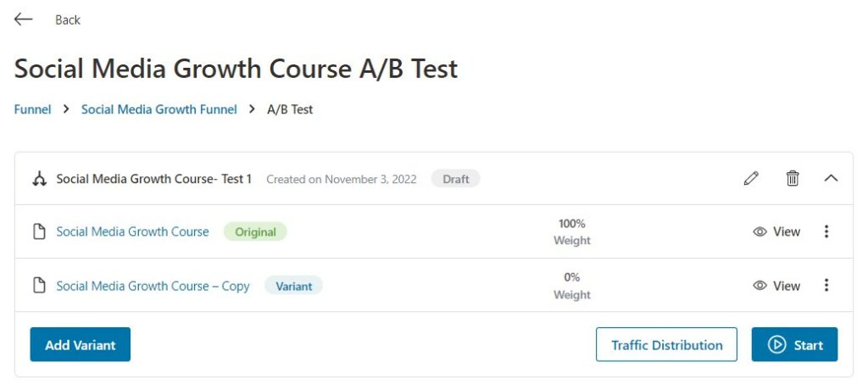Click page icon next to Original course

[39, 231]
